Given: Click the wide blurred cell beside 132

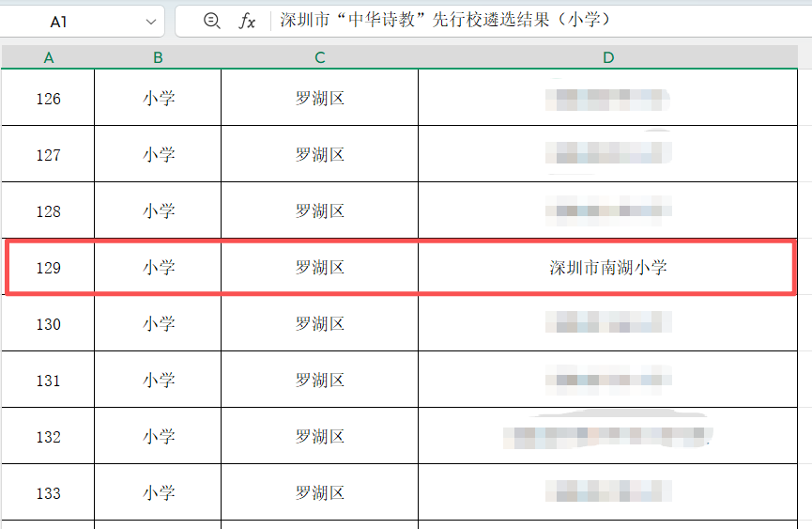Looking at the screenshot, I should pyautogui.click(x=608, y=436).
